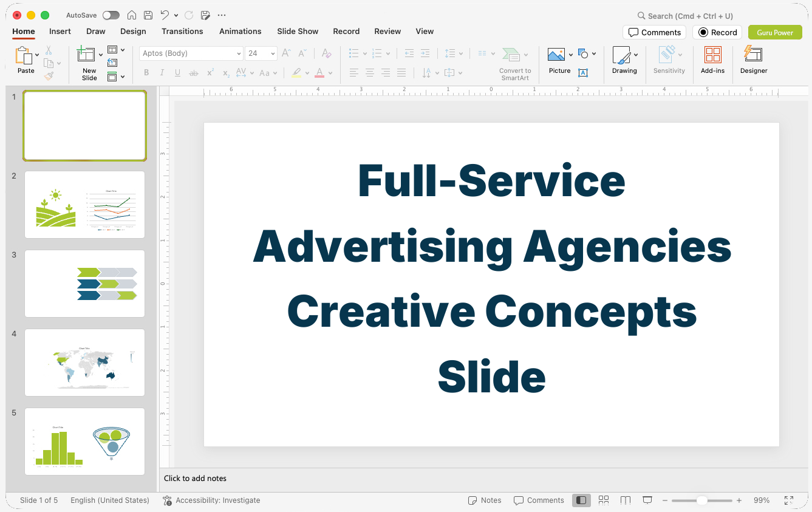Open the Section dropdown
This screenshot has height=512, width=812.
tap(116, 77)
